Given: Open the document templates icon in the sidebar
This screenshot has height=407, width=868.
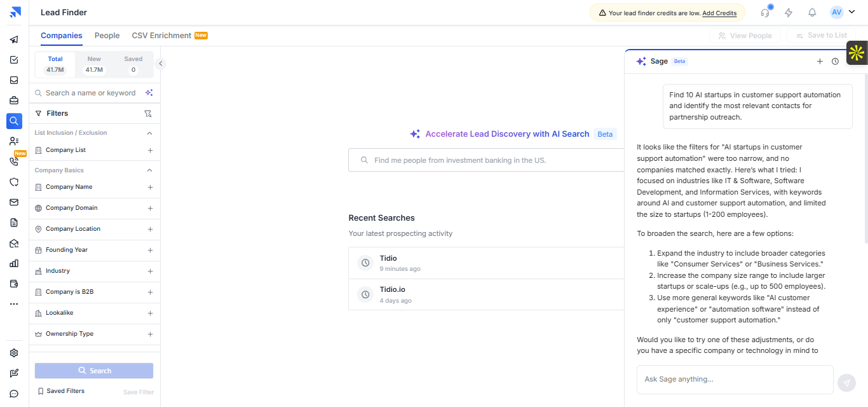Looking at the screenshot, I should click(x=14, y=223).
